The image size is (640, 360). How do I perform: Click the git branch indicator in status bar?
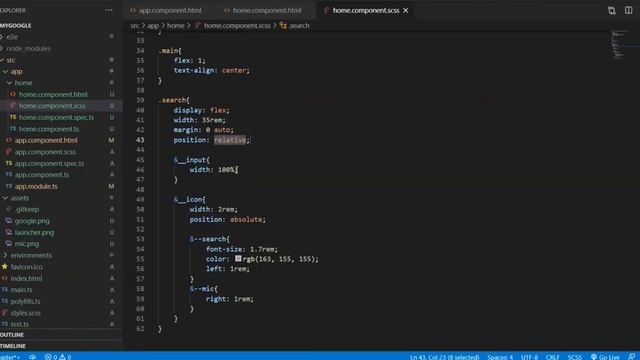[x=10, y=357]
